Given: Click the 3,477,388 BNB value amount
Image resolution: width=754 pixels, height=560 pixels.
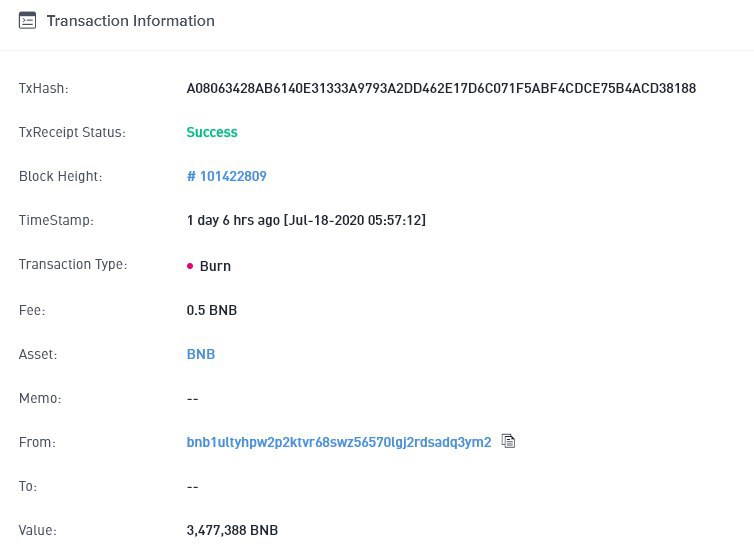Looking at the screenshot, I should [x=232, y=530].
